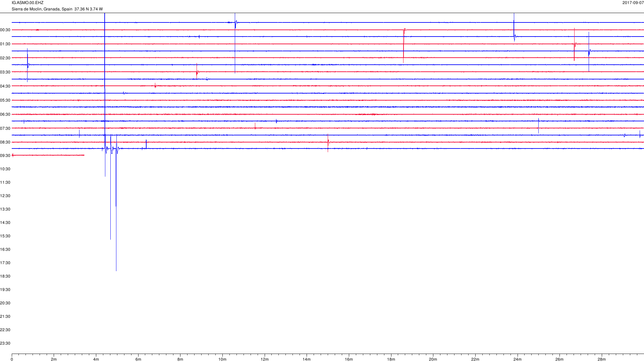Image resolution: width=644 pixels, height=362 pixels.
Task: Click the 8m axis label
Action: tap(180, 360)
